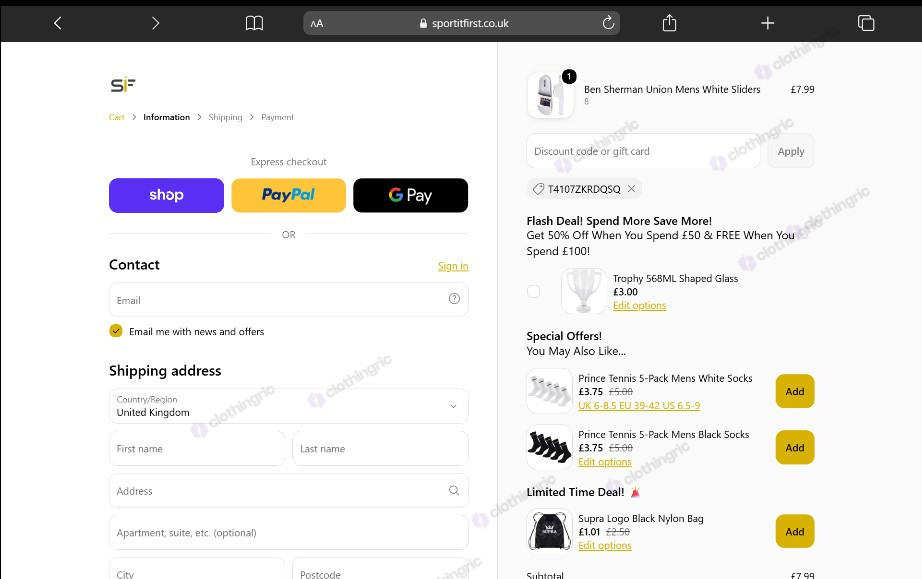The width and height of the screenshot is (922, 579).
Task: Focus the First name field
Action: coord(197,449)
